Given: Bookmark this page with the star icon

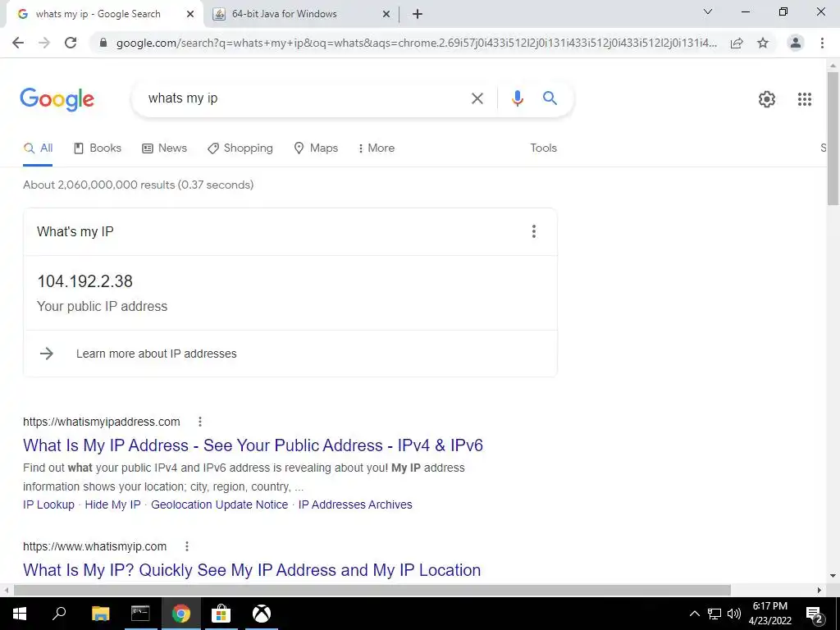Looking at the screenshot, I should (763, 43).
